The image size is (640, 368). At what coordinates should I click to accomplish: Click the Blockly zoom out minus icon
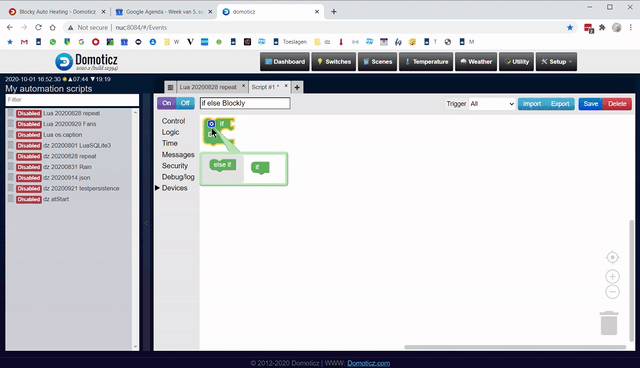pyautogui.click(x=612, y=292)
